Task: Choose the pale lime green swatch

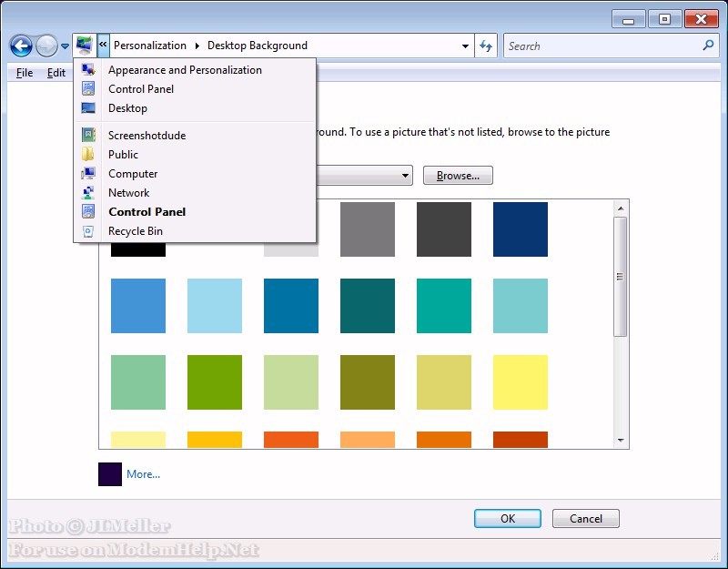Action: pos(291,382)
